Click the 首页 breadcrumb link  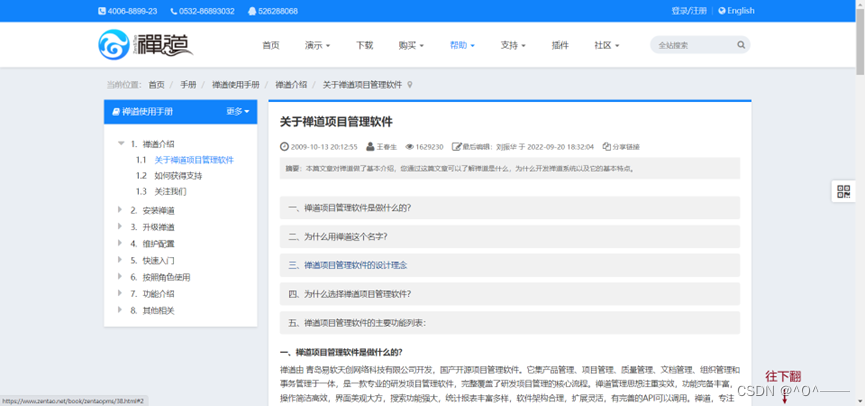(x=156, y=85)
